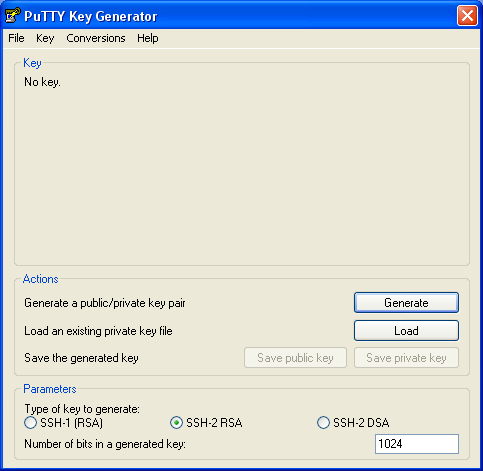The image size is (483, 471).
Task: Click the 'No key.' text in Key panel
Action: point(42,82)
